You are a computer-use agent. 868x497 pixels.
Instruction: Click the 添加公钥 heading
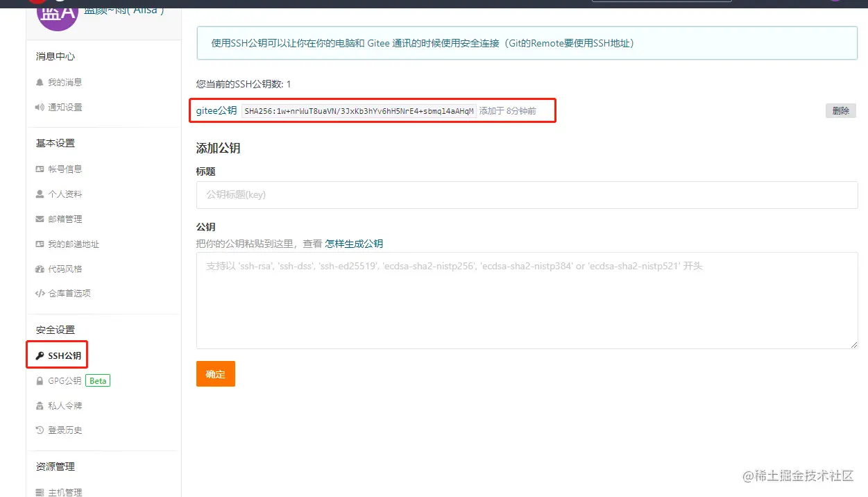click(x=219, y=148)
